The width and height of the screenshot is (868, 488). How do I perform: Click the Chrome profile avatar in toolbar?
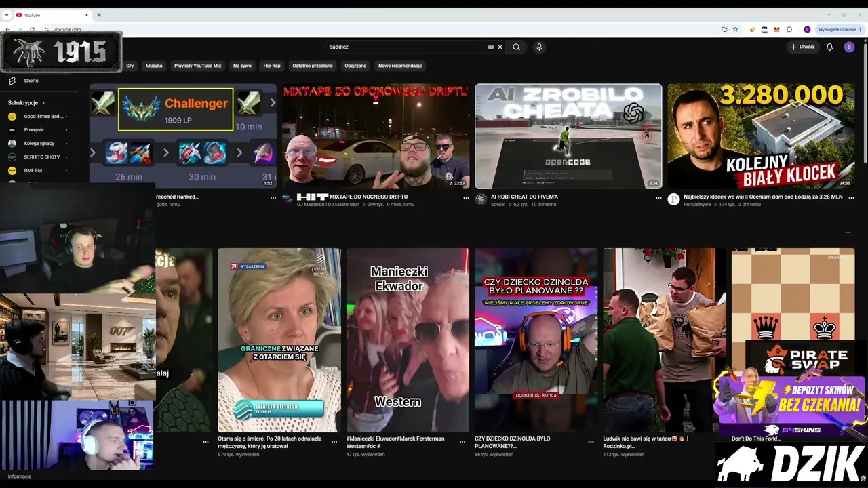click(807, 29)
